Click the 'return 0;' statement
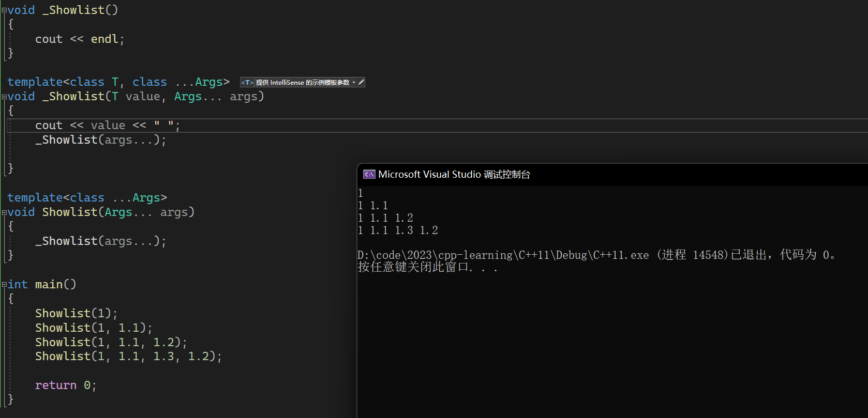The height and width of the screenshot is (418, 868). click(66, 385)
